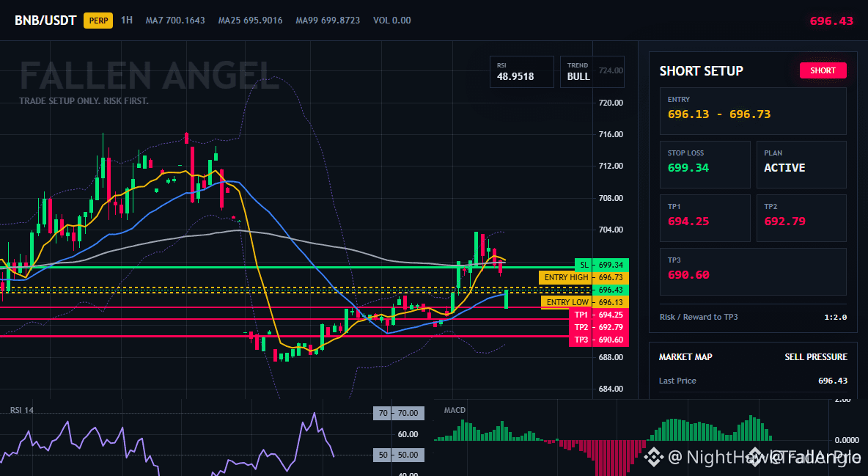
Task: Click the TP2 red chart tag
Action: pyautogui.click(x=581, y=327)
